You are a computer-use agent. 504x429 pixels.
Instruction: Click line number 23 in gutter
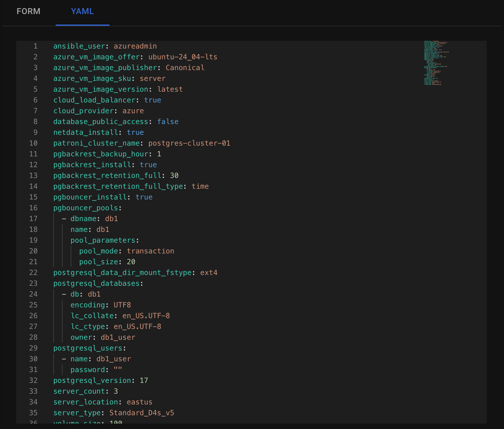coord(33,283)
